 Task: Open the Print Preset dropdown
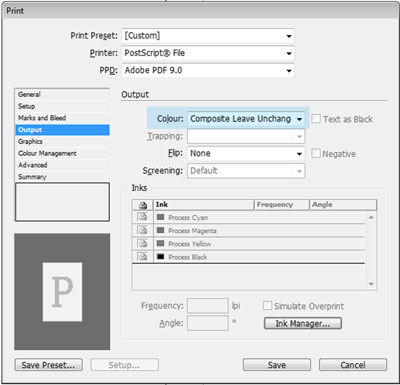(x=208, y=36)
